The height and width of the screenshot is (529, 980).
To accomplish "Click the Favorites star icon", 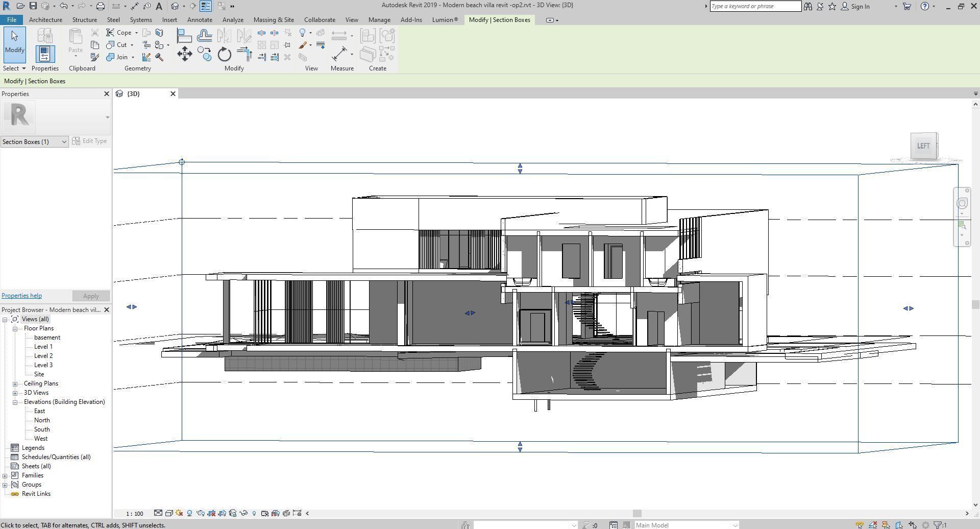I will tap(832, 6).
